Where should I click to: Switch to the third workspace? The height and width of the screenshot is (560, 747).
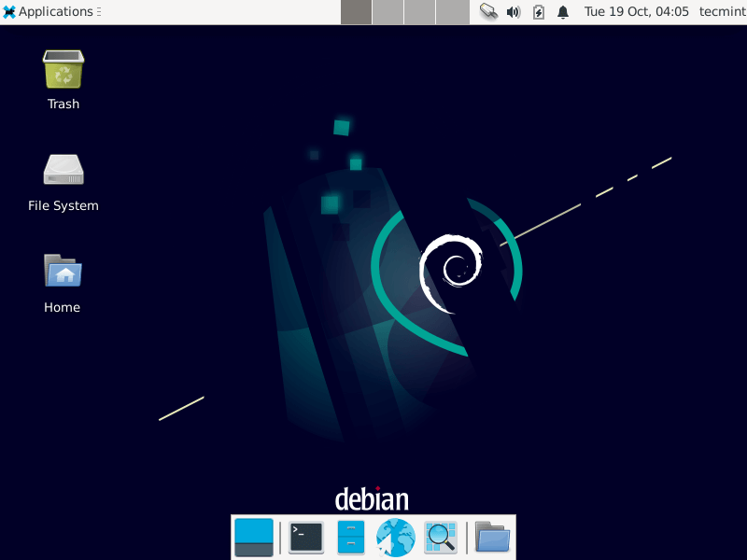(419, 12)
